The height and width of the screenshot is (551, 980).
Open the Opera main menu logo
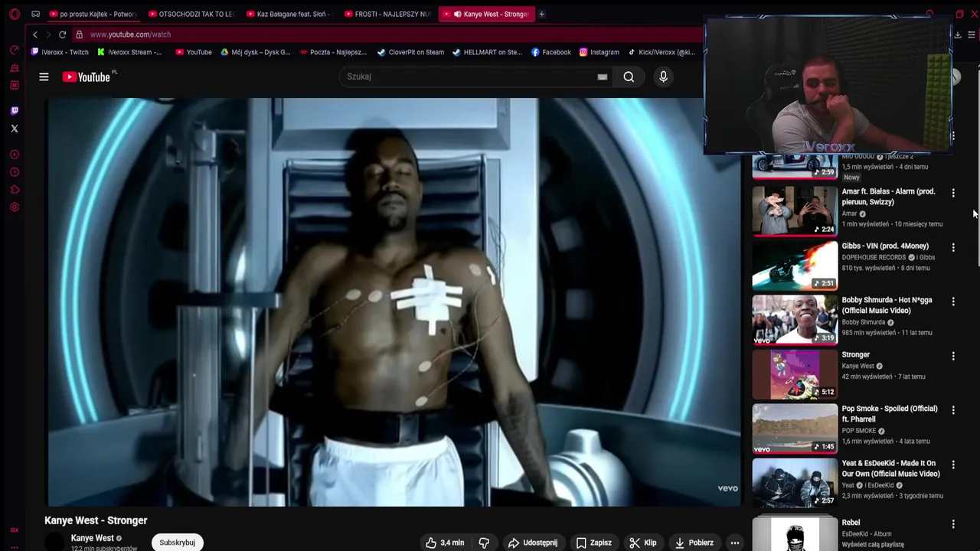[14, 14]
